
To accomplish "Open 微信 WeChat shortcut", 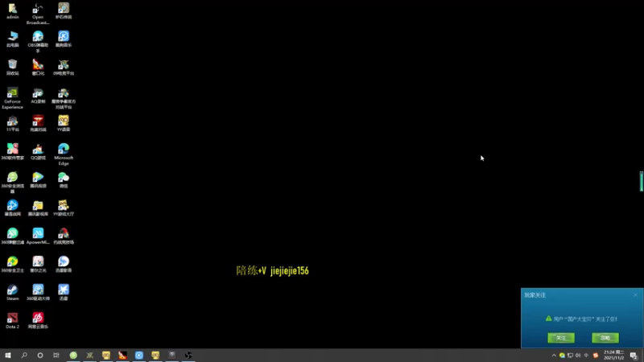I will [x=64, y=180].
